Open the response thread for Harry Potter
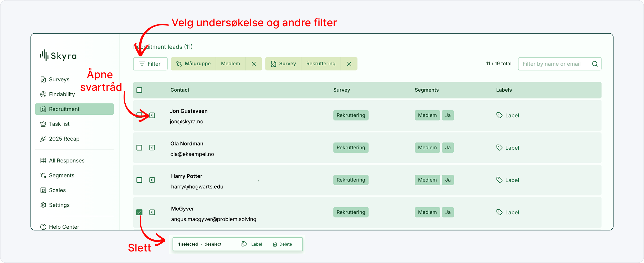 (x=152, y=180)
